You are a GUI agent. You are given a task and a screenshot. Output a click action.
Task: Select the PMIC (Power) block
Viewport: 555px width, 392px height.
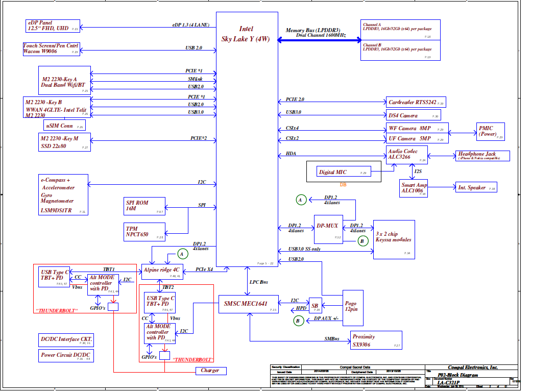click(x=491, y=132)
